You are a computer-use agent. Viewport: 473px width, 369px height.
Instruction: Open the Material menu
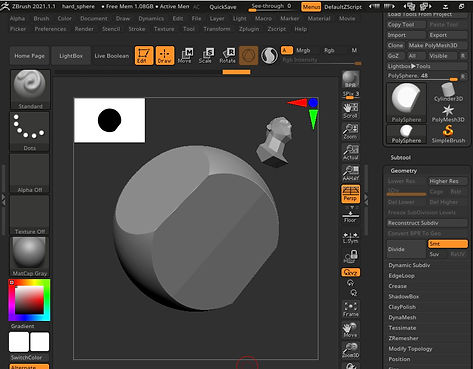point(319,19)
